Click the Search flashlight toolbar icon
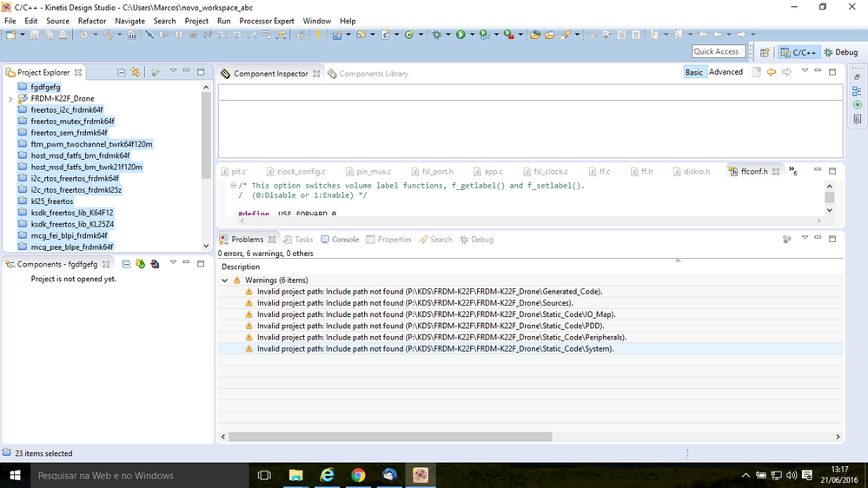The height and width of the screenshot is (488, 868). click(x=565, y=35)
